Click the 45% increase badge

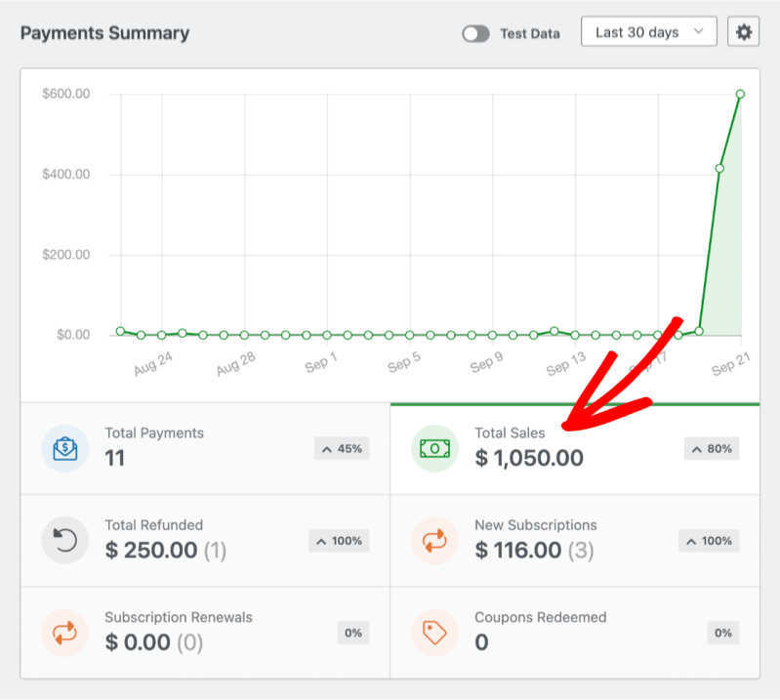pos(342,449)
